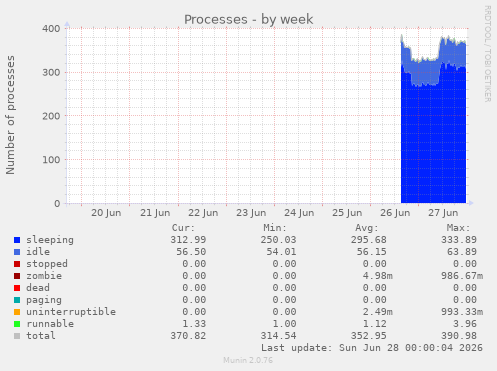The width and height of the screenshot is (497, 371).
Task: Click the runnable legend color swatch
Action: click(17, 324)
